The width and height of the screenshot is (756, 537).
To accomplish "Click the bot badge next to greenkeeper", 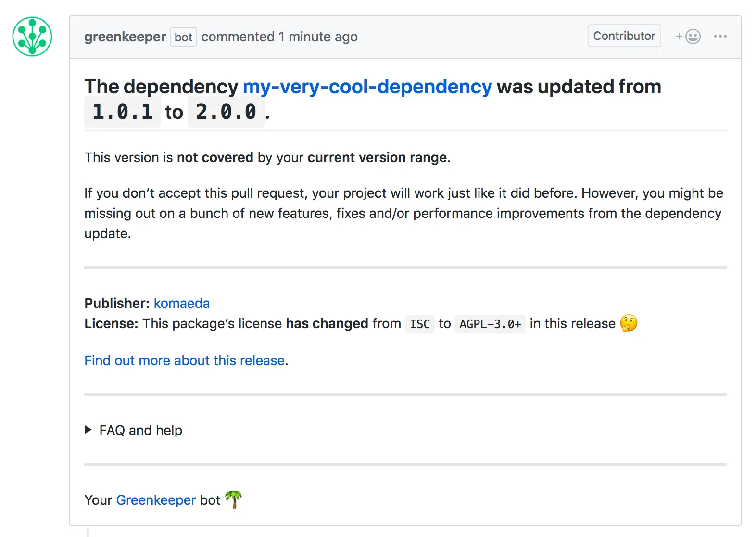I will click(183, 37).
